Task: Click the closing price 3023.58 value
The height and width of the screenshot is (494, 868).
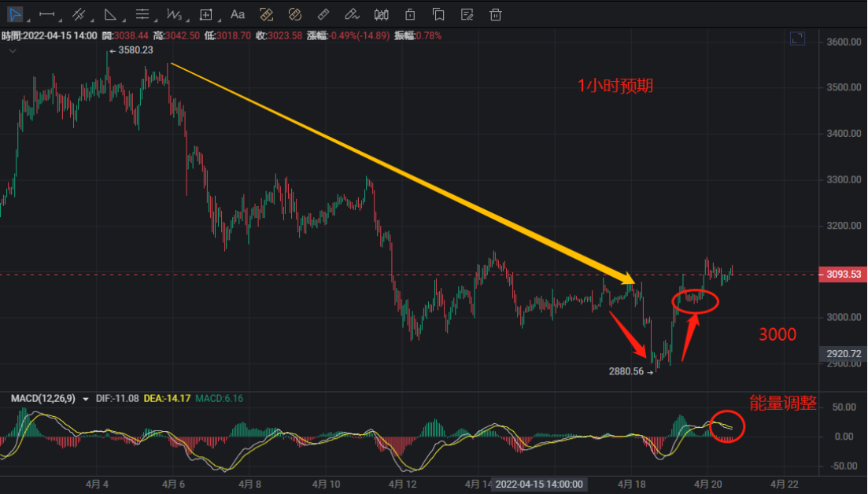Action: point(285,35)
